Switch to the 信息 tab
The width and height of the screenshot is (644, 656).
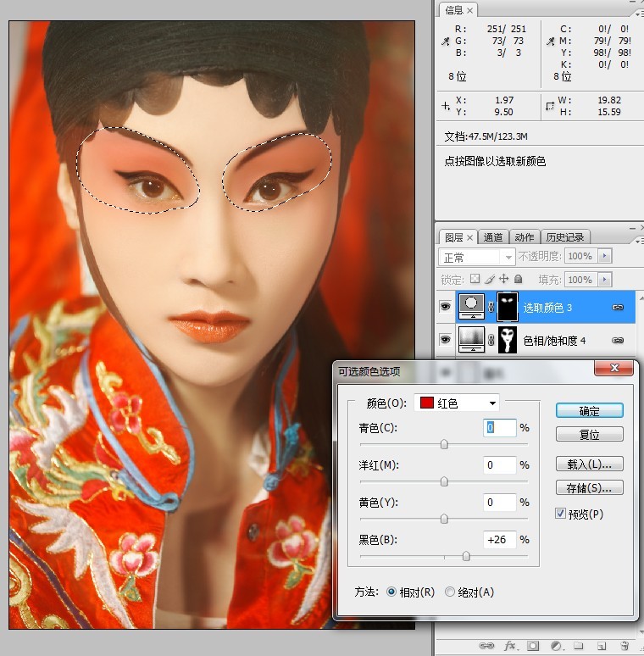453,10
